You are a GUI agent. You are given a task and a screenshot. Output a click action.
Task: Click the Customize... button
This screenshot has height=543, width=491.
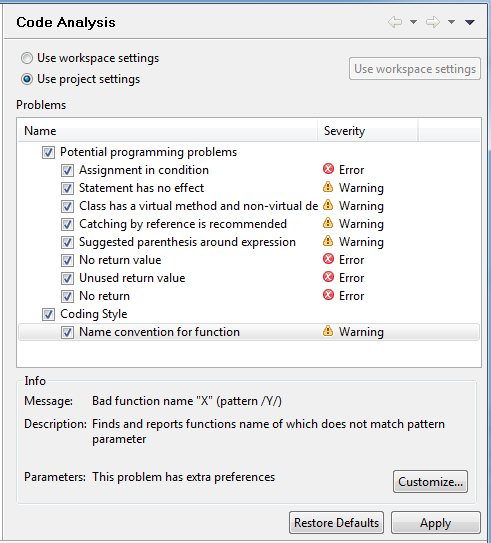pyautogui.click(x=430, y=481)
